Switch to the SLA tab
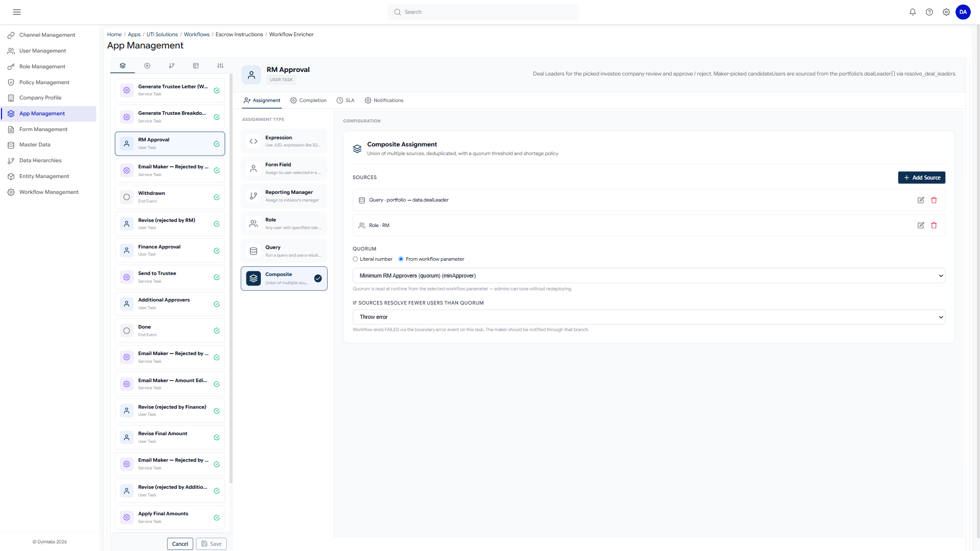This screenshot has height=551, width=980. pos(346,101)
